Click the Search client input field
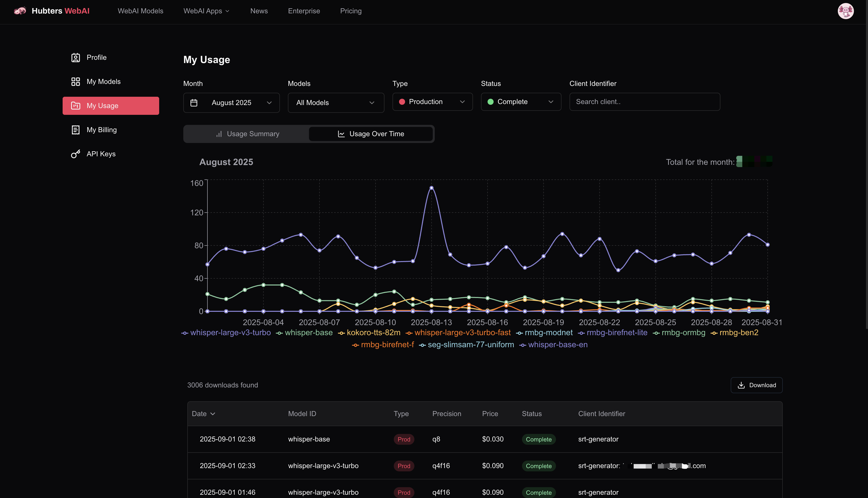This screenshot has width=868, height=498. (x=644, y=102)
